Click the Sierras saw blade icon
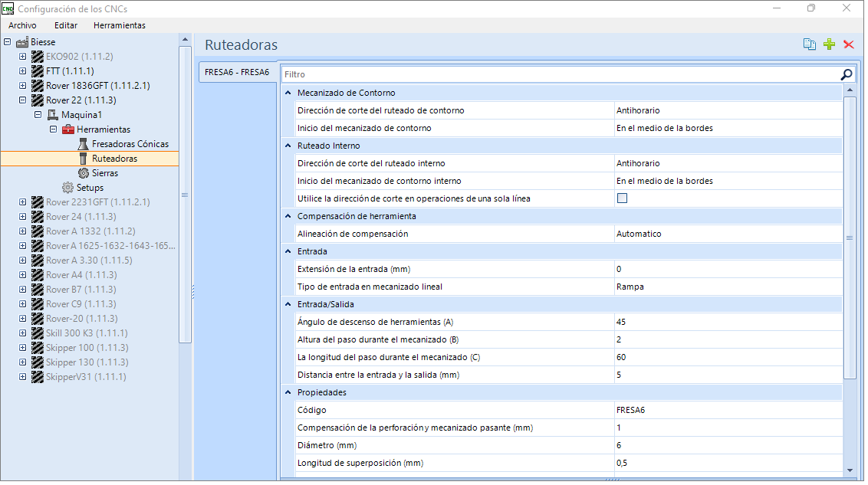Screen dimensions: 868x485 83,173
